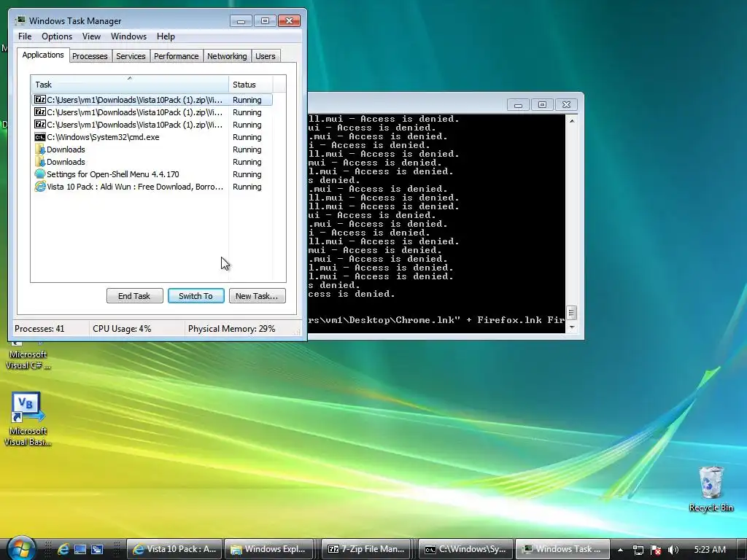Show hidden tray icons arrow

click(620, 550)
